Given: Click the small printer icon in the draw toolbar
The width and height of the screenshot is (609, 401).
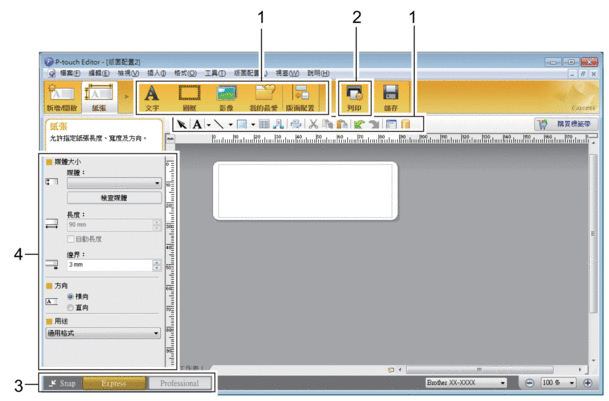Looking at the screenshot, I should (x=296, y=124).
